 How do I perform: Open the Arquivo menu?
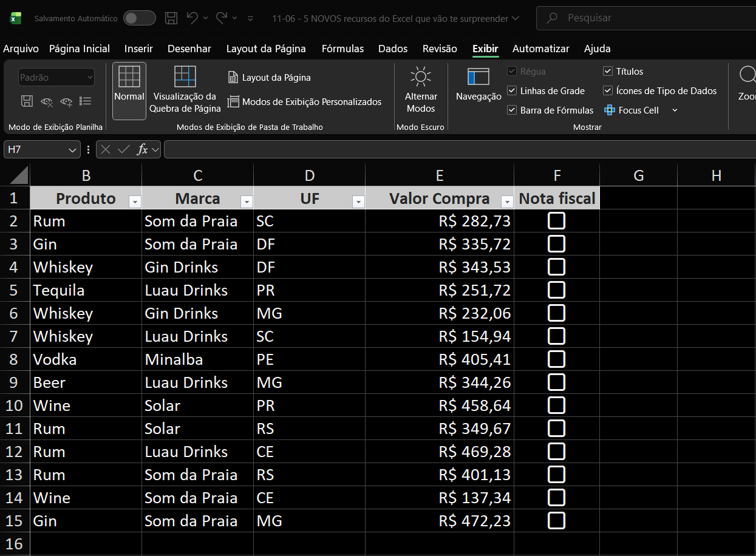pyautogui.click(x=21, y=49)
